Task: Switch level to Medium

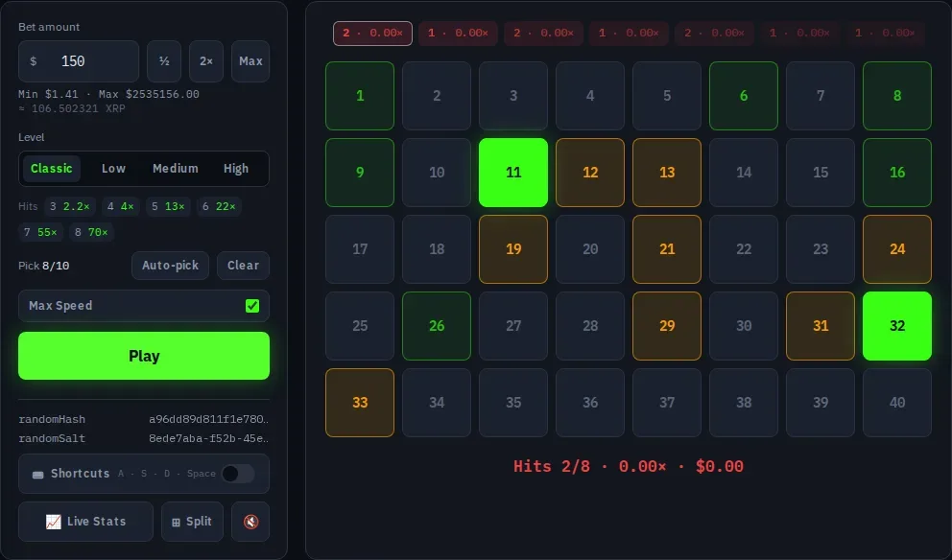Action: coord(176,169)
